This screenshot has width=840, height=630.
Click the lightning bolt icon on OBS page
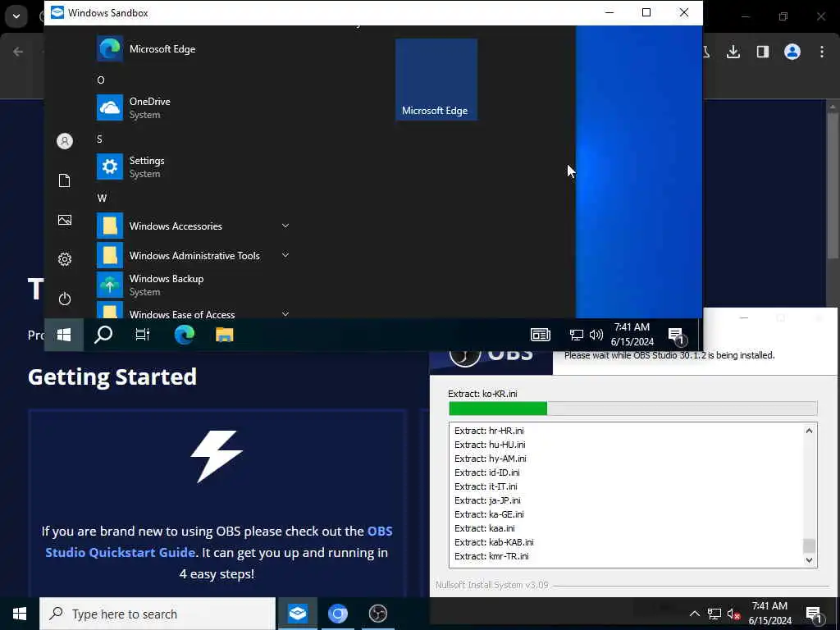click(217, 456)
